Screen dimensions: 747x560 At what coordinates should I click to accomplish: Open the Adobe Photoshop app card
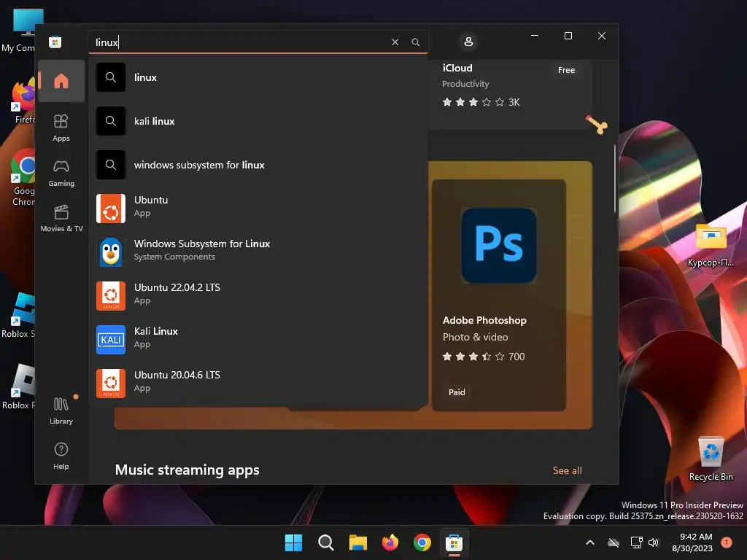pyautogui.click(x=499, y=295)
